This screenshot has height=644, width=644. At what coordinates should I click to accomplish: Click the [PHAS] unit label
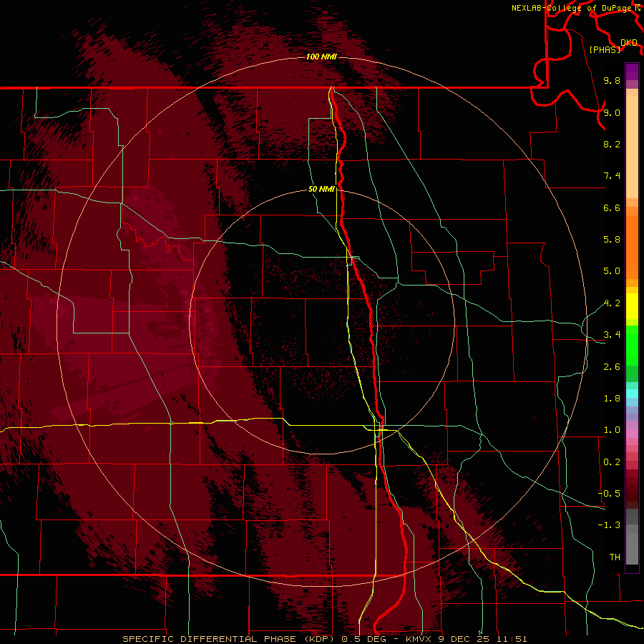[605, 50]
